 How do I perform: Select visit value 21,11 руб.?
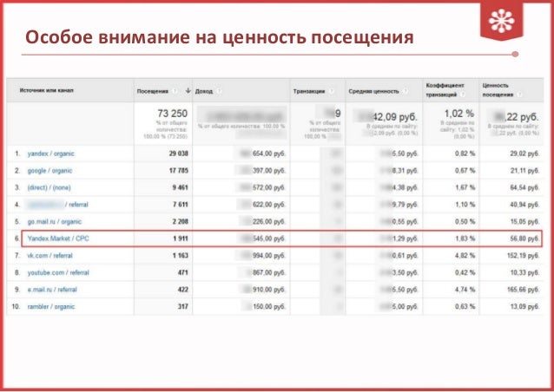[524, 171]
